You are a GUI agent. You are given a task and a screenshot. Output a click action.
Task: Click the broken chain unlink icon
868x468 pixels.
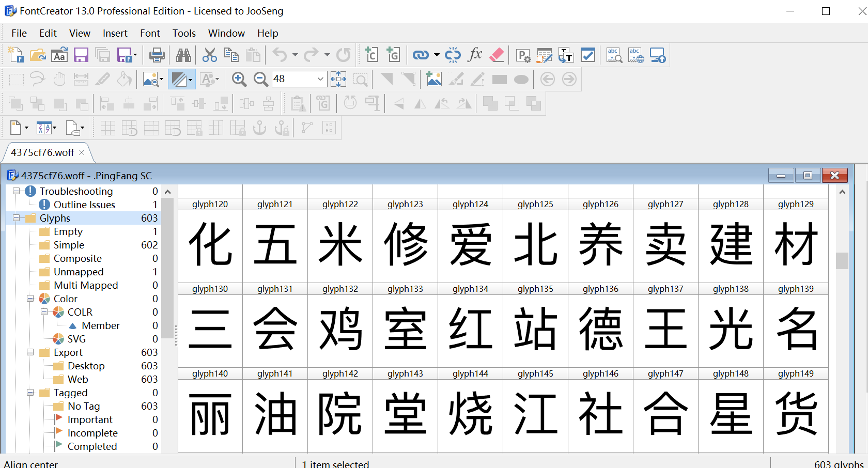453,55
